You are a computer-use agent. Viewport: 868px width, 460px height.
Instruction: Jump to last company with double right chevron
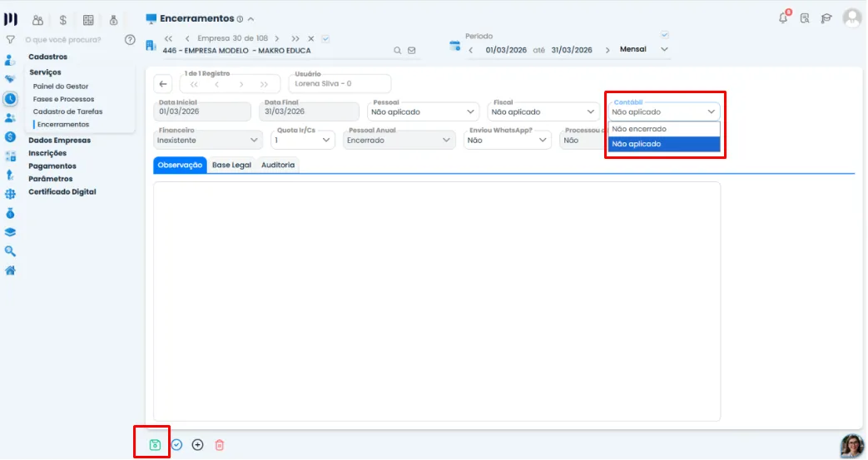coord(295,39)
